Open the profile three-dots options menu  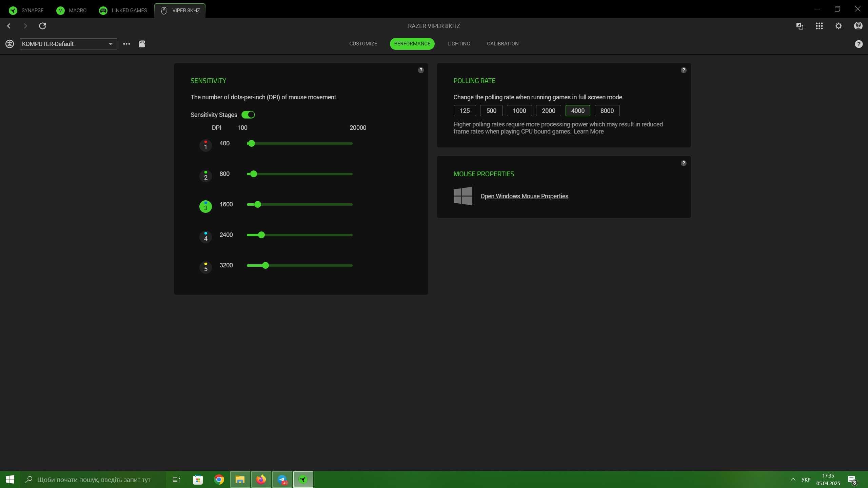pos(126,44)
